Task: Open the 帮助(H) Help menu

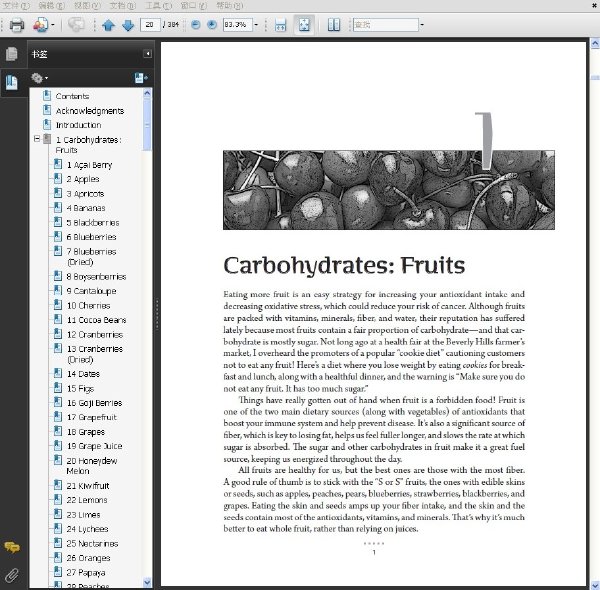Action: point(230,5)
